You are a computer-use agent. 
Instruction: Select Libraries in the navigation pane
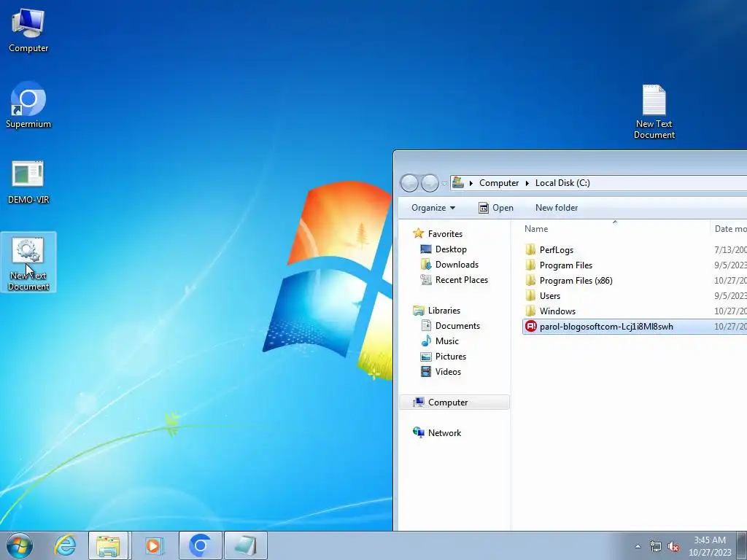click(444, 311)
